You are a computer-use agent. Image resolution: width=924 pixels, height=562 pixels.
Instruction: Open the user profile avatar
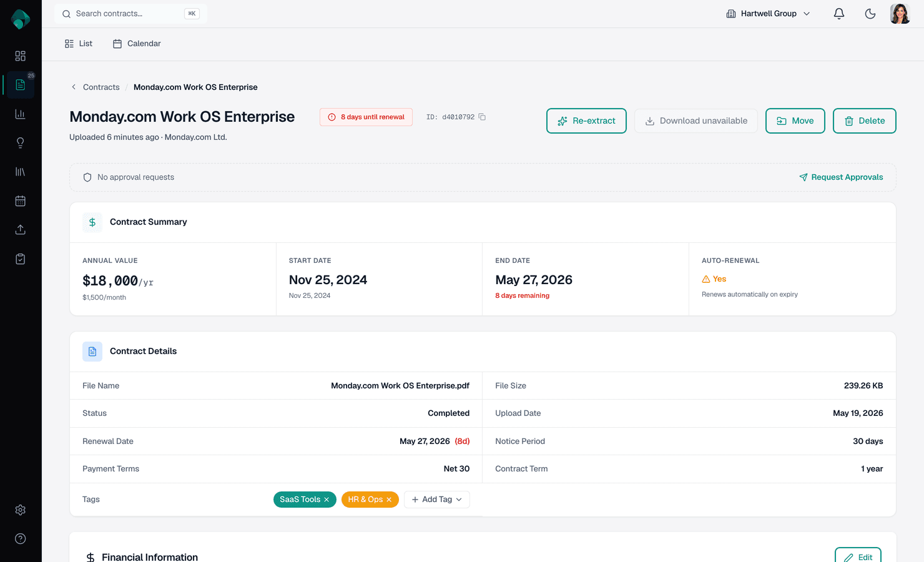click(x=900, y=14)
